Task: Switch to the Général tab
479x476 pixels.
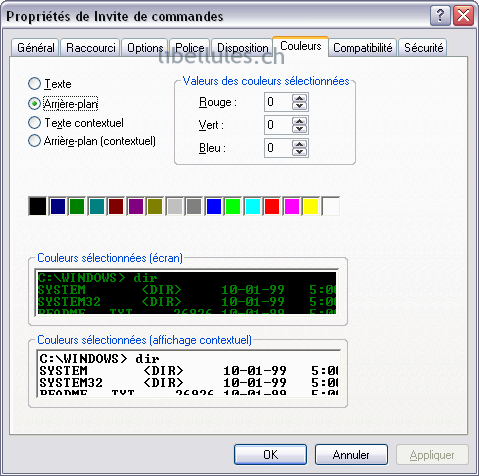Action: click(x=35, y=48)
